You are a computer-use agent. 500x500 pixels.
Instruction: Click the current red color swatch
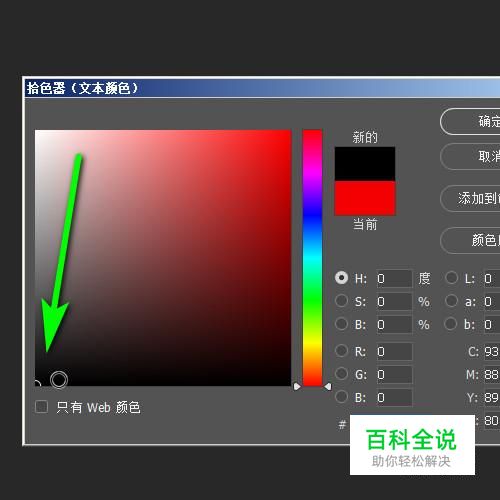365,198
